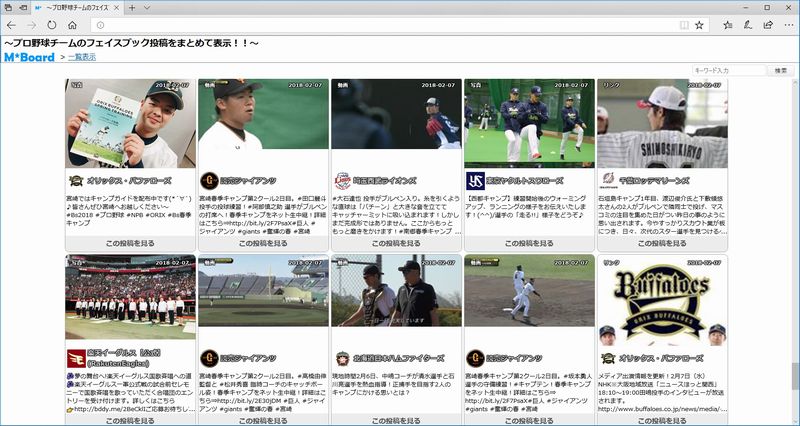Click Orix logo on the キャンプガイド post
The height and width of the screenshot is (426, 800).
click(77, 181)
